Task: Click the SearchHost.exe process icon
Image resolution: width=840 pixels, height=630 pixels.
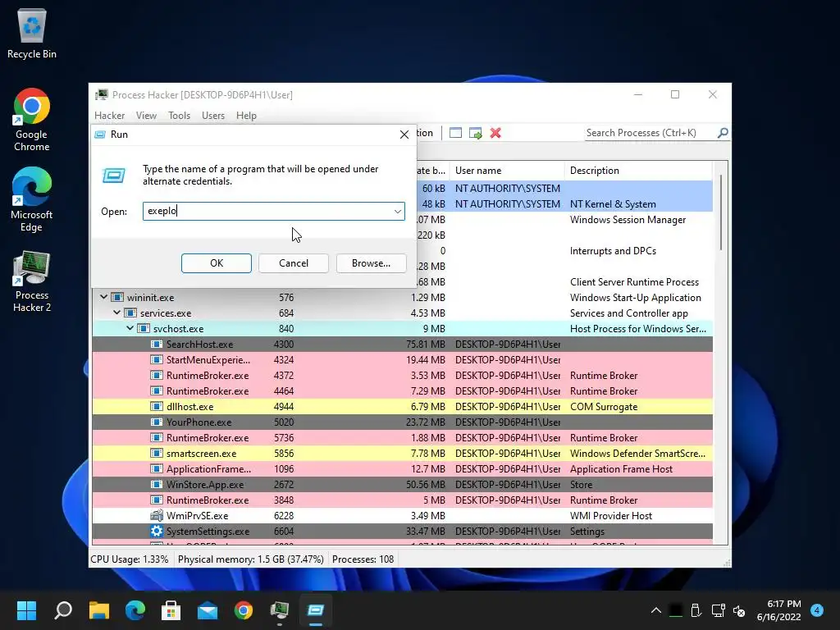Action: point(157,344)
